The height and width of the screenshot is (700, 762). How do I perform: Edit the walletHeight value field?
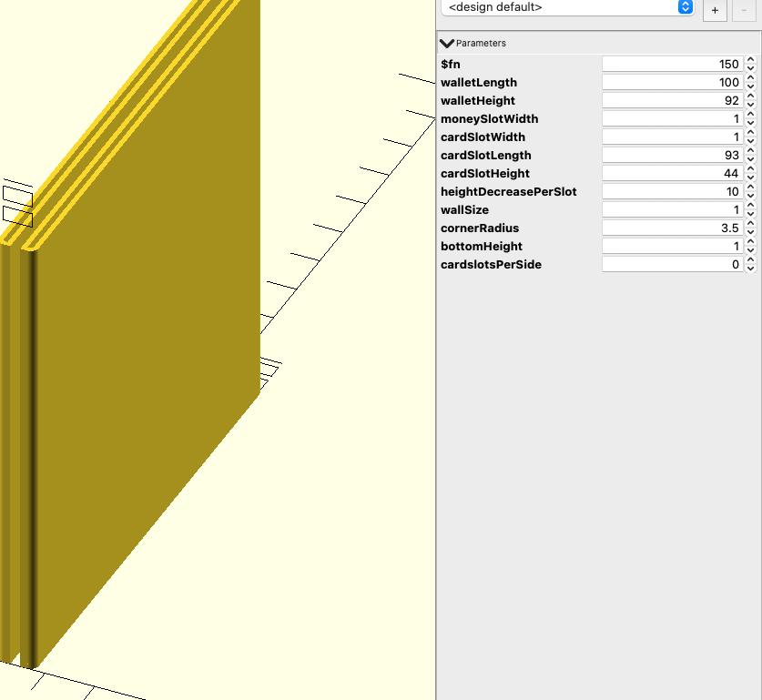[x=673, y=100]
